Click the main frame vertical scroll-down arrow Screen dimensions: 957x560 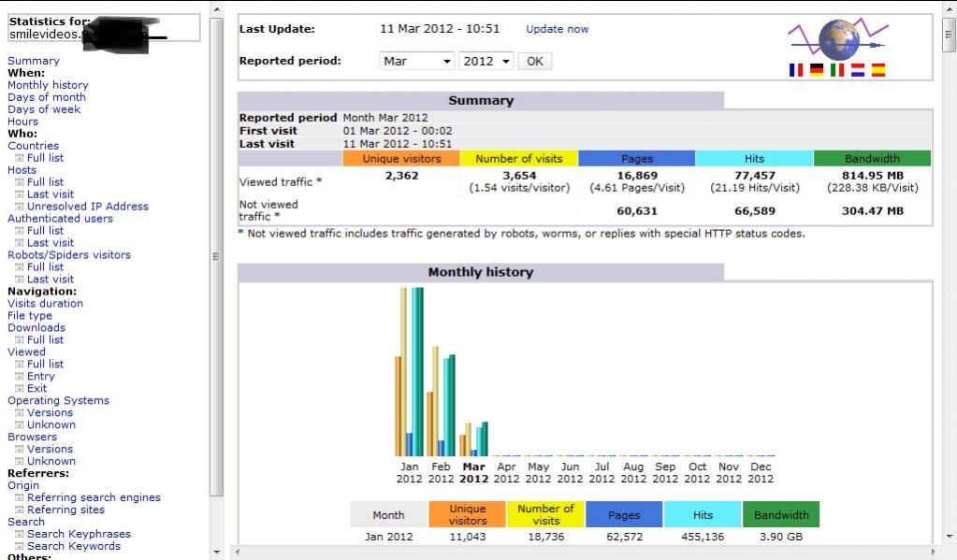pos(950,537)
